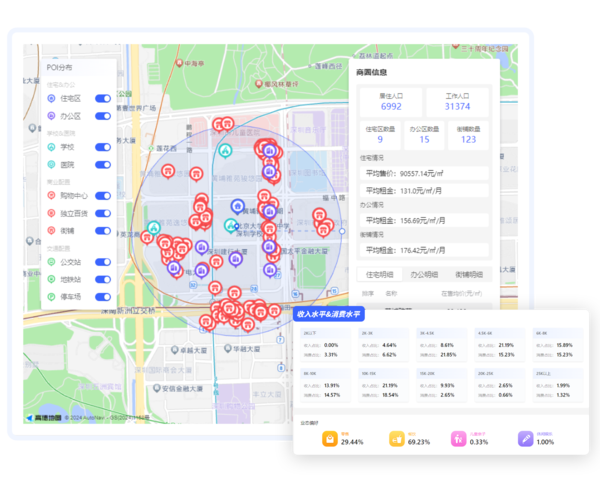
Task: Click the 卓越大厦 map pin
Action: coord(174,350)
